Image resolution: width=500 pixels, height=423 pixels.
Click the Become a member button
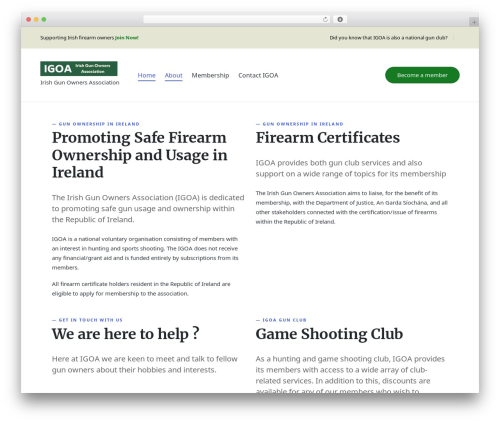coord(422,75)
